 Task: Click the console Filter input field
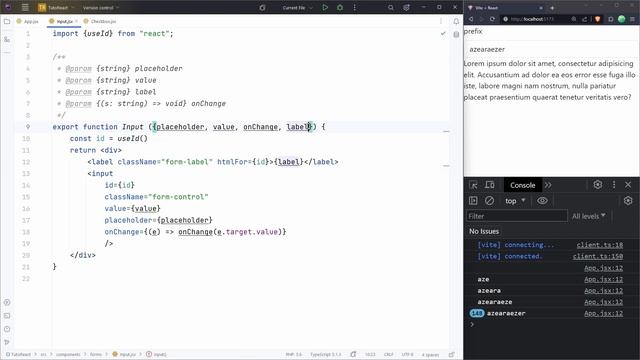(x=517, y=216)
